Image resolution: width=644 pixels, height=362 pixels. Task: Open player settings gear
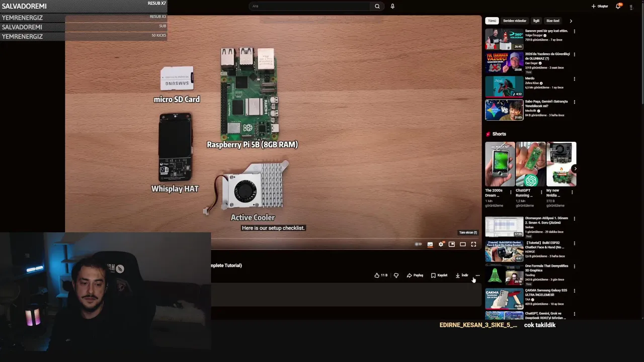click(x=441, y=244)
